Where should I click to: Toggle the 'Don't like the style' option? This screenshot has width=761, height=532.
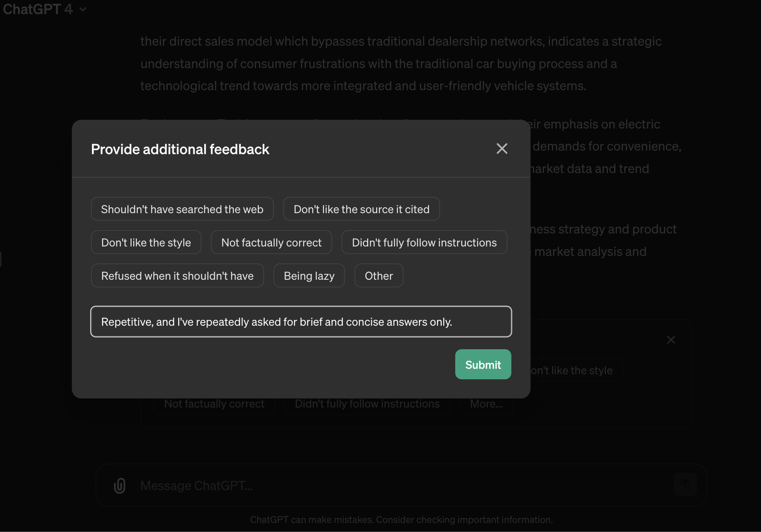146,242
